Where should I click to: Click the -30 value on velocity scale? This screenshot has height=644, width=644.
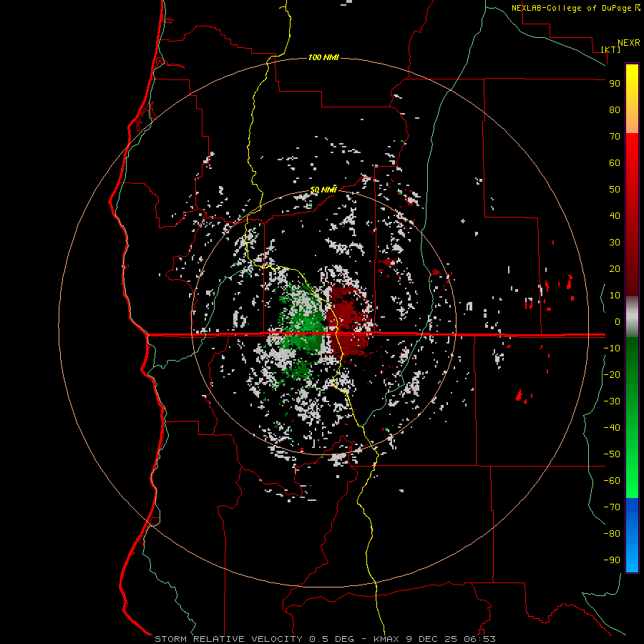[612, 401]
